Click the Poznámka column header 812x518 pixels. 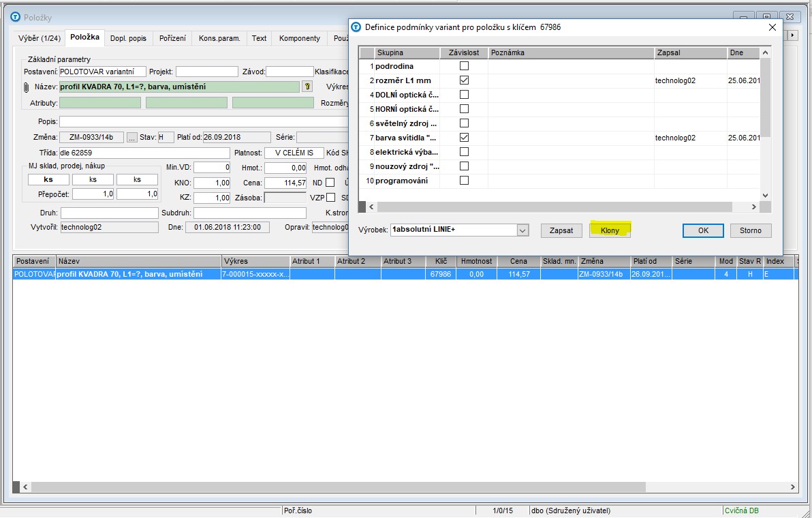pyautogui.click(x=572, y=52)
